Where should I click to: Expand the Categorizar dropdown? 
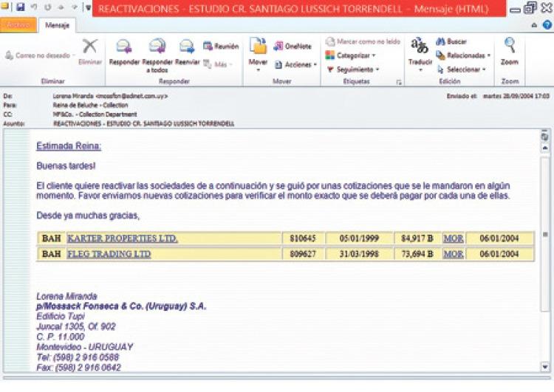350,55
